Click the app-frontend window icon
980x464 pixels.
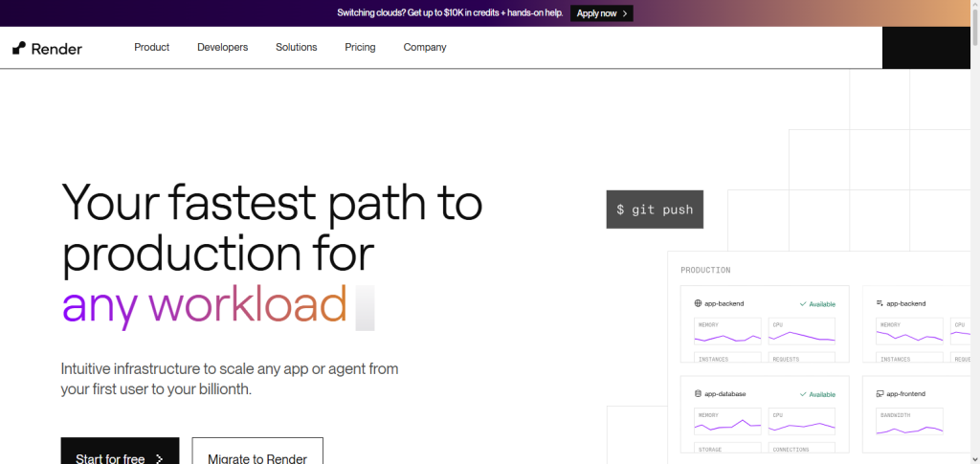pyautogui.click(x=880, y=394)
